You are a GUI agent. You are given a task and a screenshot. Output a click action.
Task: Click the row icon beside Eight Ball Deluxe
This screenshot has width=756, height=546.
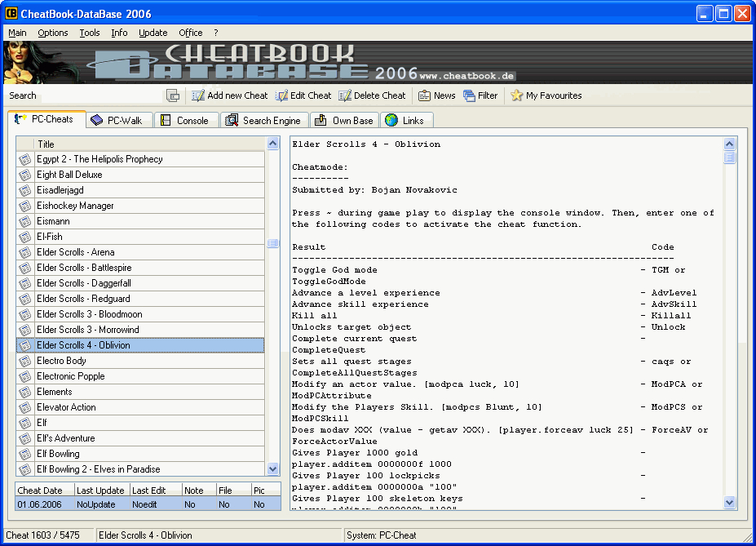pyautogui.click(x=25, y=175)
